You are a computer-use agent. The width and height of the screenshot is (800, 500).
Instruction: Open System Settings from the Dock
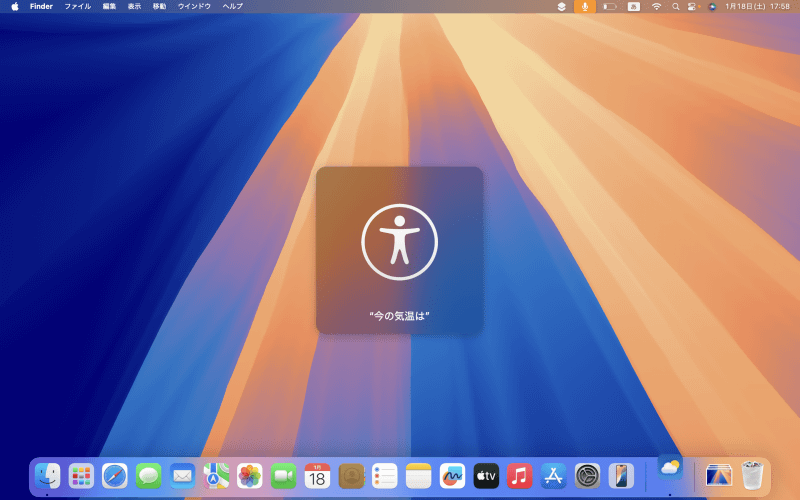click(587, 476)
